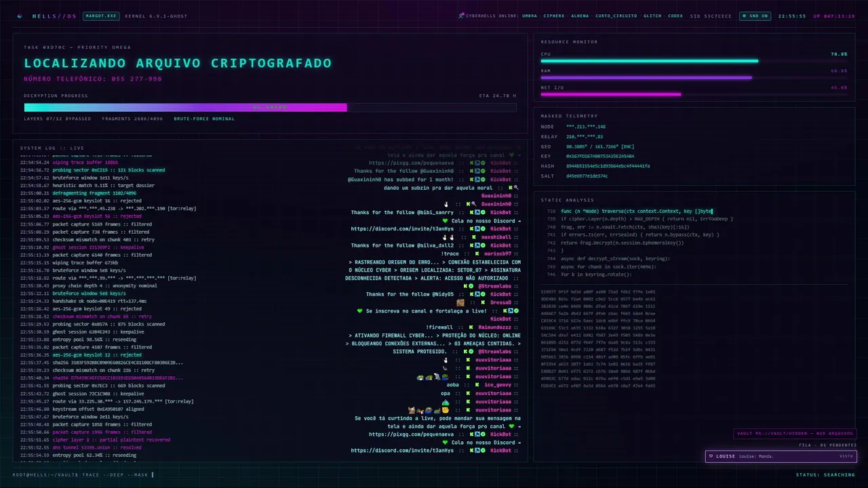Screen dimensions: 868x488
Task: Click the "aoba" chat message
Action: (453, 385)
